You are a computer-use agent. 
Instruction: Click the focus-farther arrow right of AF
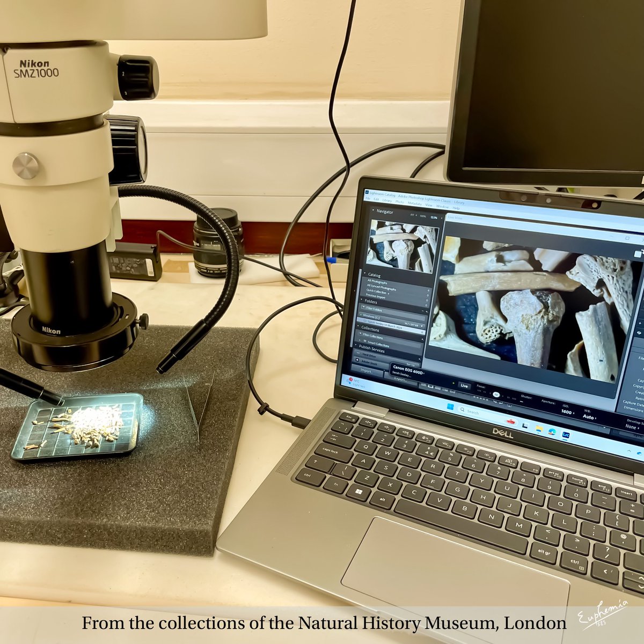tap(503, 396)
